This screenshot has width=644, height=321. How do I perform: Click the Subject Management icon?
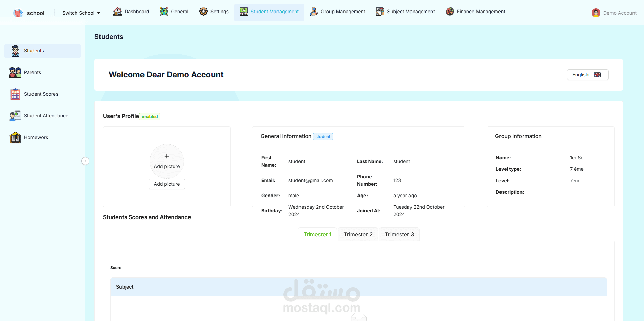coord(380,12)
